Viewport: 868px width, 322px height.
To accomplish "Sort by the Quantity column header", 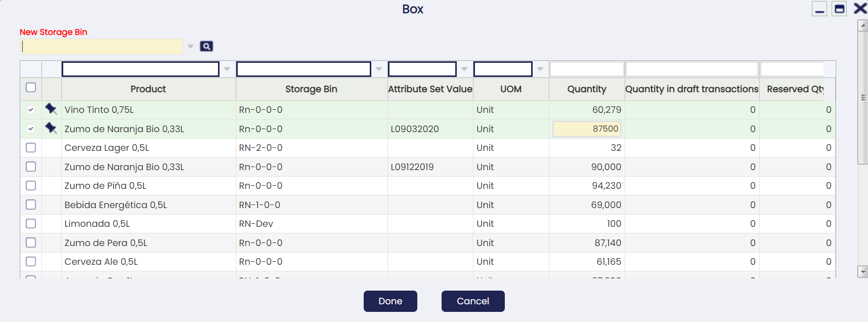I will [x=587, y=89].
